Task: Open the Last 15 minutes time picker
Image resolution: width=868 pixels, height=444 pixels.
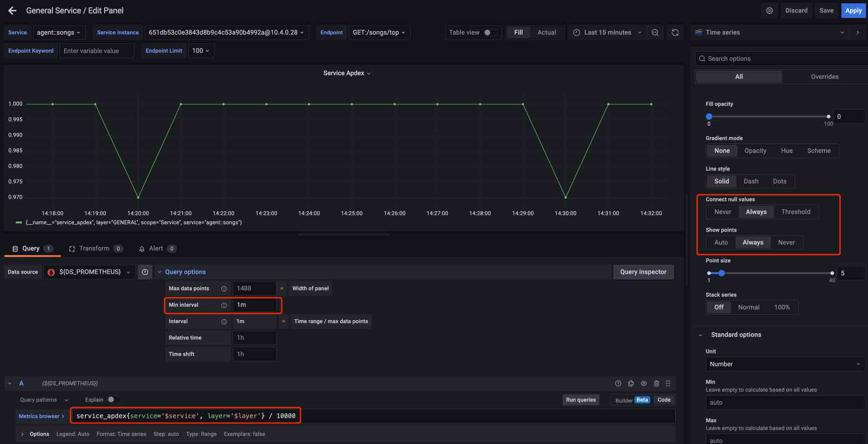Action: 607,32
